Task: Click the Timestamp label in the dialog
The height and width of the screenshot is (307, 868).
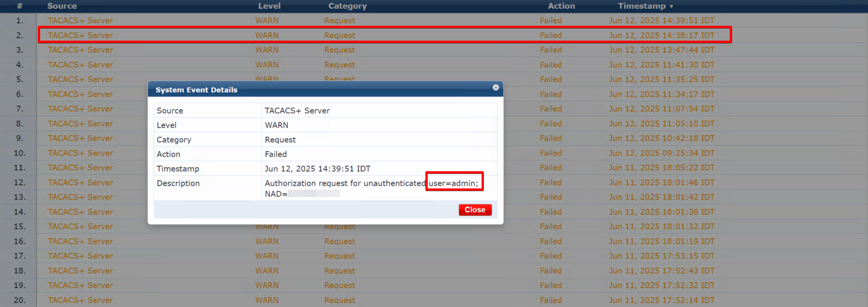Action: click(x=178, y=169)
